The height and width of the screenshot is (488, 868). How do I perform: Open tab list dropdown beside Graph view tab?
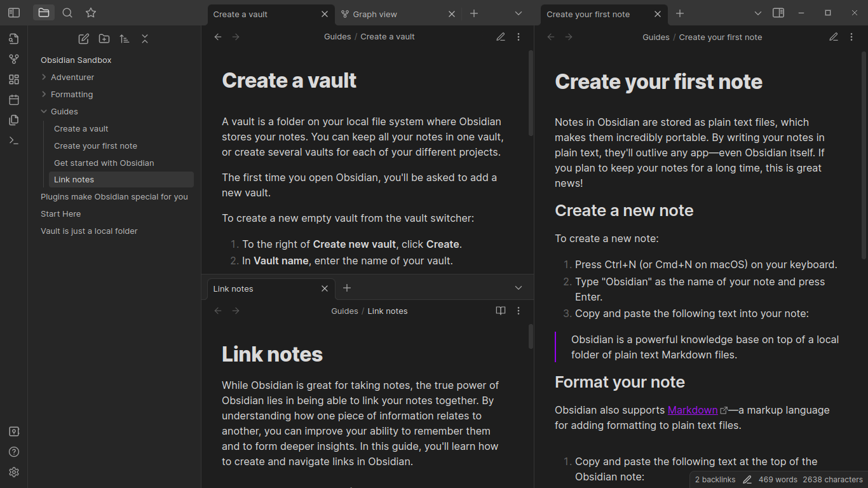[519, 13]
